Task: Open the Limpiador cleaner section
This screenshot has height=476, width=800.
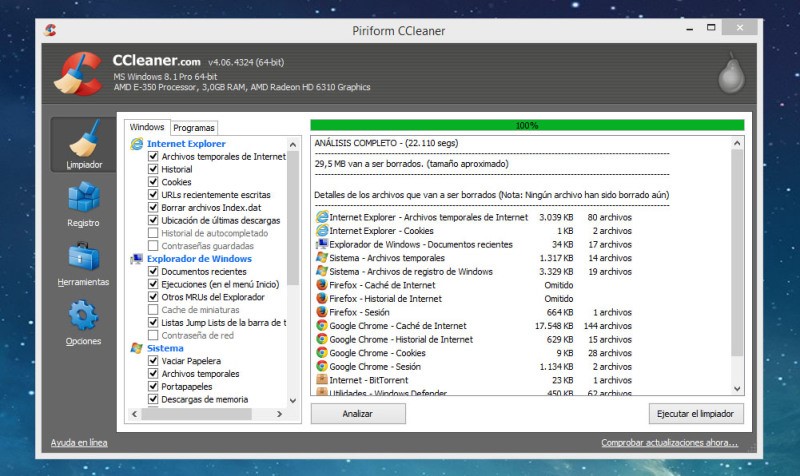Action: tap(83, 145)
